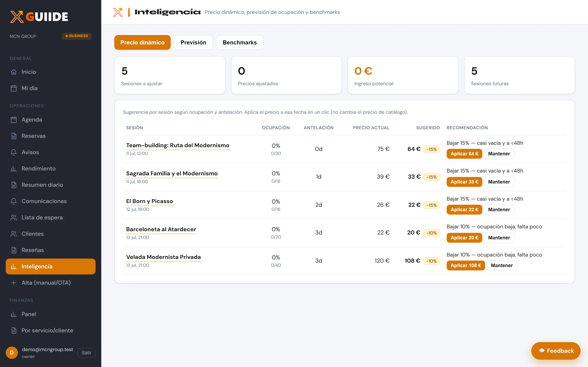Open the Barceloneta al Atardecer session
This screenshot has width=588, height=367.
pos(161,229)
